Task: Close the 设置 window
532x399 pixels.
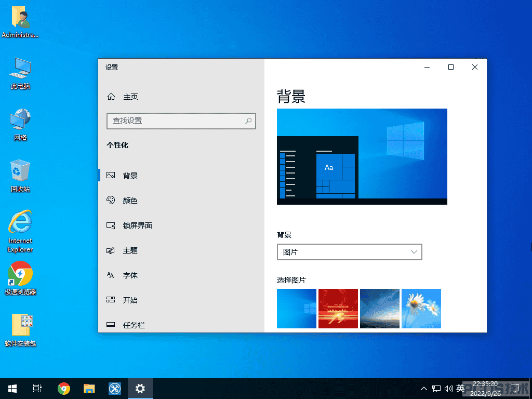Action: click(x=475, y=67)
